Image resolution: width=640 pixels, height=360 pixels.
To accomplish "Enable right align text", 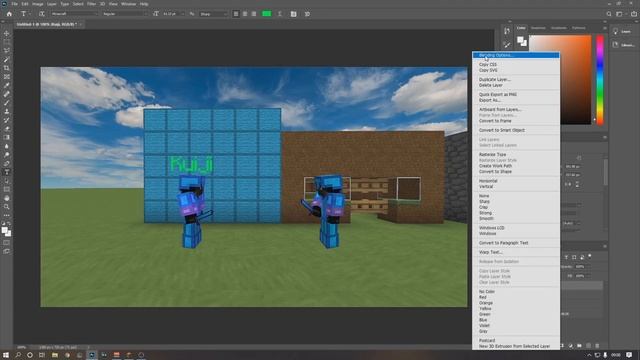I will click(254, 14).
